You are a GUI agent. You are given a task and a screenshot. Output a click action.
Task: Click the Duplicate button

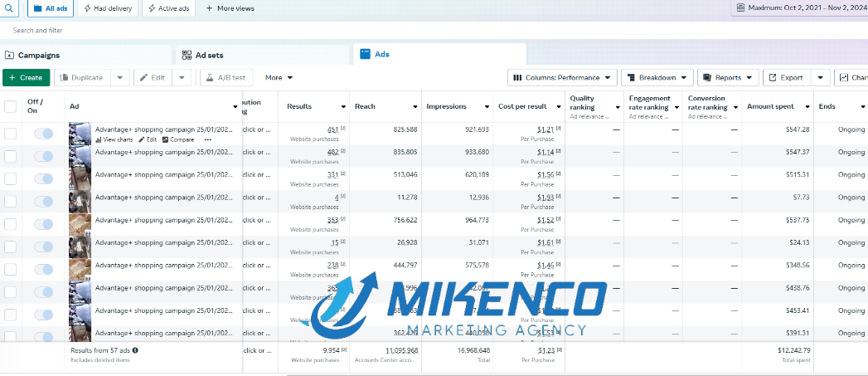click(x=82, y=78)
